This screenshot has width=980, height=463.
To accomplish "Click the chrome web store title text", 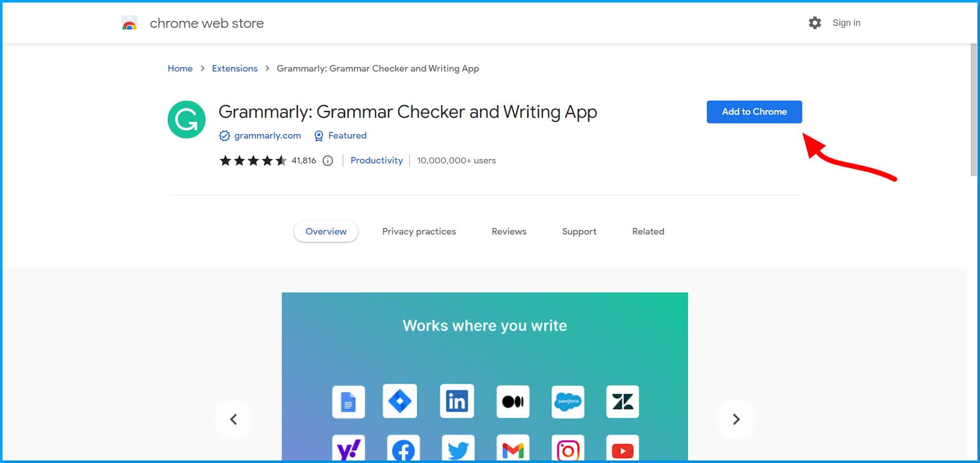I will pos(207,23).
